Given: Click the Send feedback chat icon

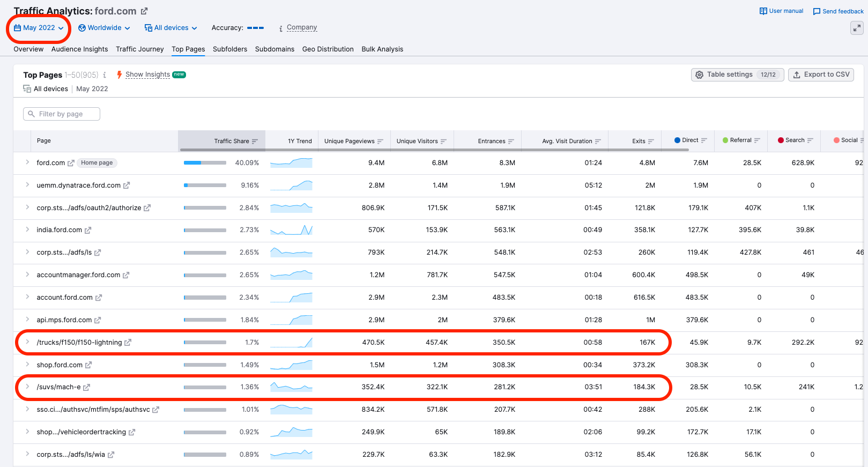Looking at the screenshot, I should (817, 11).
